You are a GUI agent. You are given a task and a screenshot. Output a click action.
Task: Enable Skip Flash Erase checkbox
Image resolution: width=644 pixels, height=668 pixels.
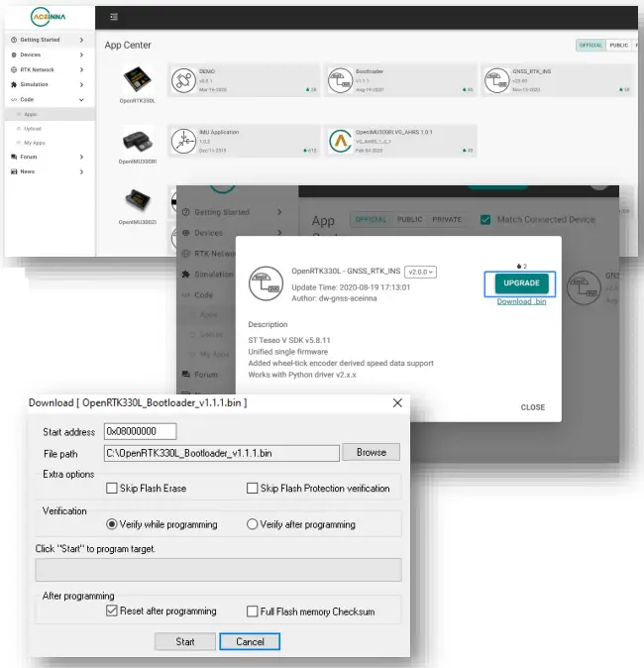pos(112,489)
